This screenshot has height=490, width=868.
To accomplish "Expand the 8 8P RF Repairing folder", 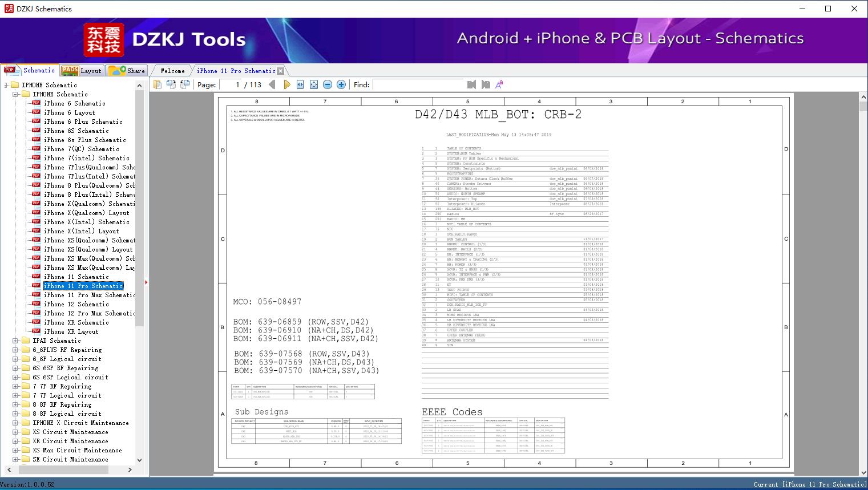I will (x=15, y=404).
